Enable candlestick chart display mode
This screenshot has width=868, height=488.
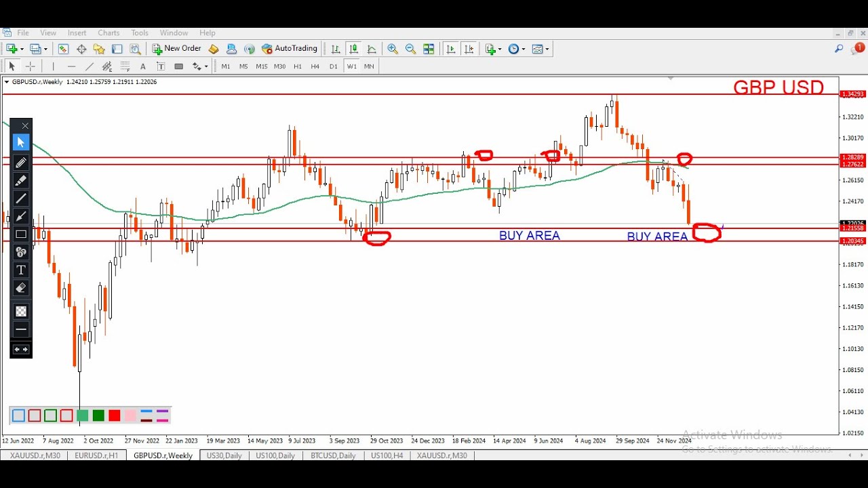point(353,49)
